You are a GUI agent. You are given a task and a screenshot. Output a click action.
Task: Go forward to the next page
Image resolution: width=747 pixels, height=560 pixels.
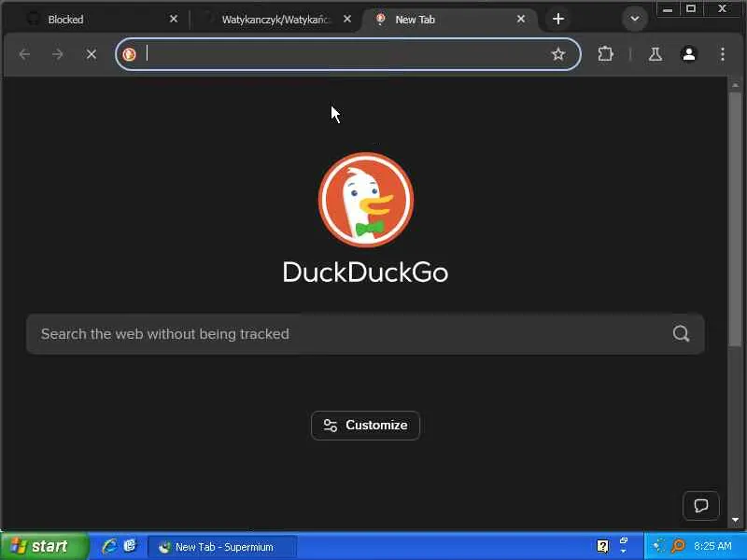click(58, 54)
